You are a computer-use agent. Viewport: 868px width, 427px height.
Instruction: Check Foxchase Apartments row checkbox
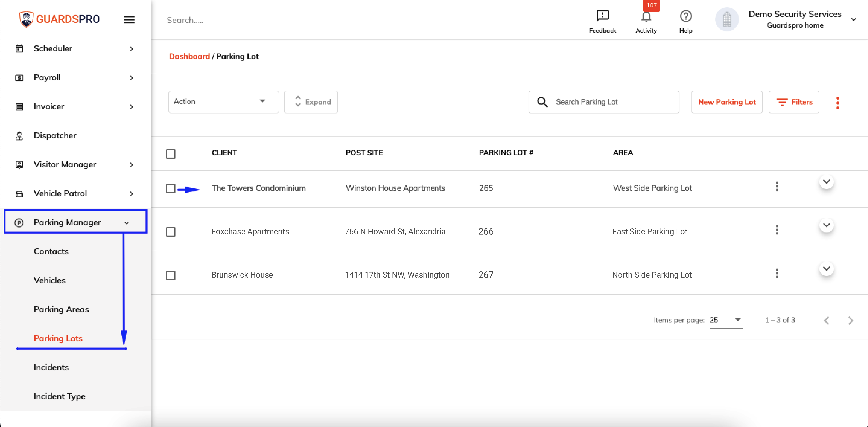(171, 232)
